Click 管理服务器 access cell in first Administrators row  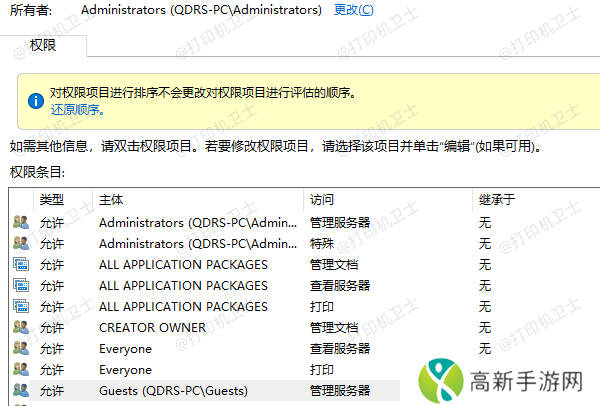pos(340,222)
